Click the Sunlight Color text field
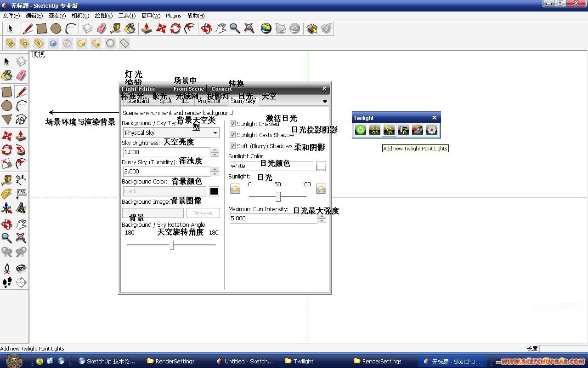588x368 pixels. pos(271,166)
